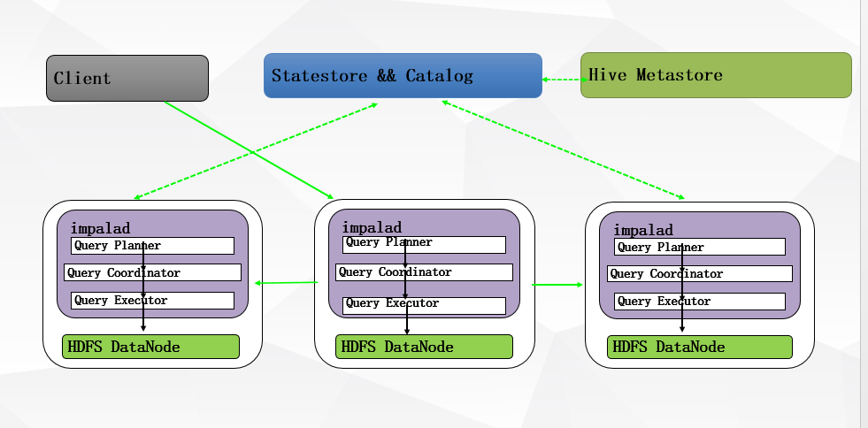Click the middle impalad label
This screenshot has height=428, width=868.
pos(372,227)
